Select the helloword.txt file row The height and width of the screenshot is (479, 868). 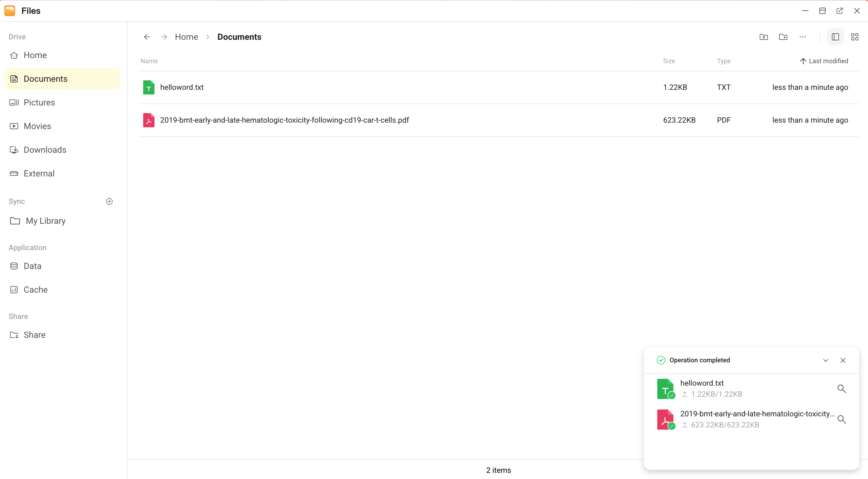[303, 87]
